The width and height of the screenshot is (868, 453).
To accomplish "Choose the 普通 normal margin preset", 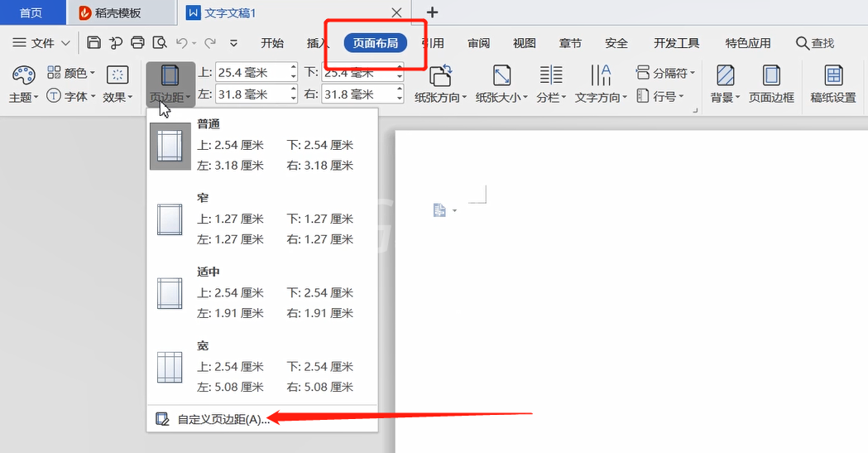I will [262, 145].
